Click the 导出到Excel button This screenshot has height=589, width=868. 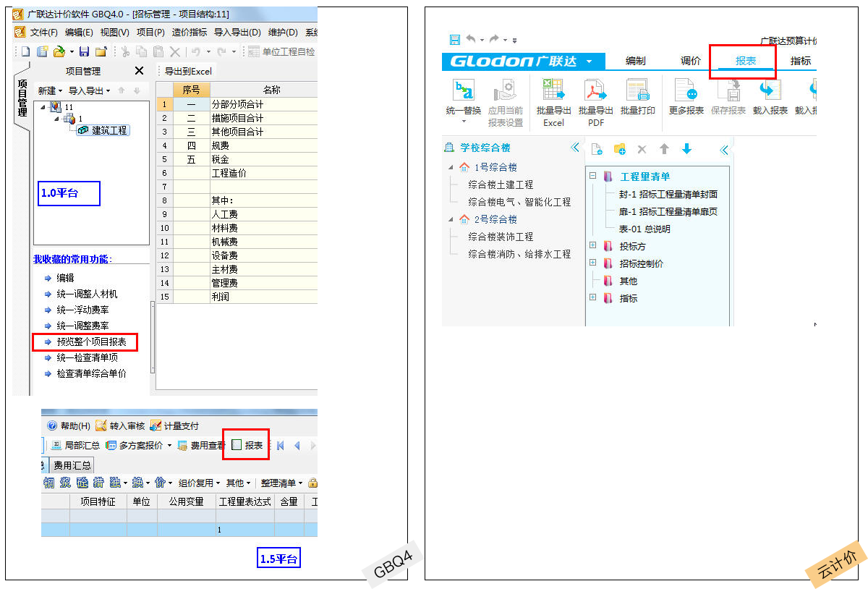tap(187, 71)
